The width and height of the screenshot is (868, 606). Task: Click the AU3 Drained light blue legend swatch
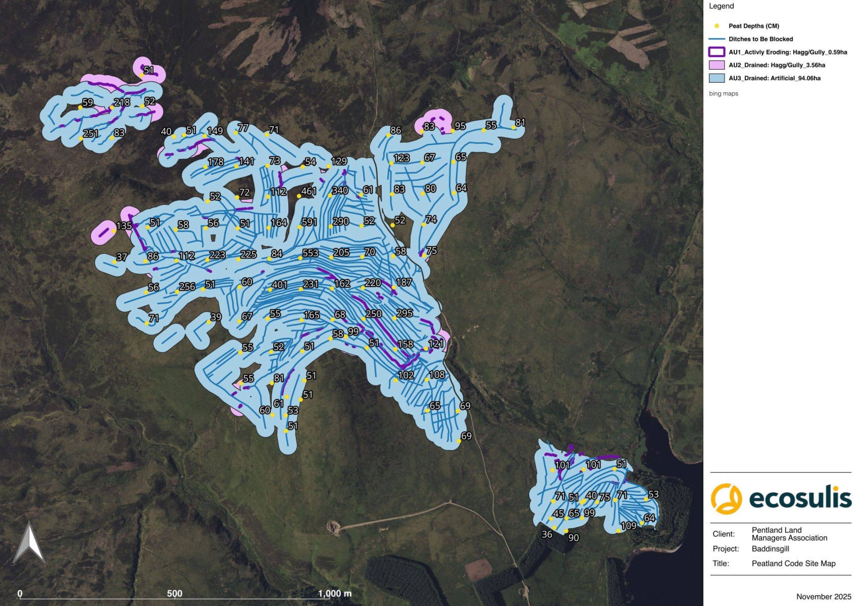(716, 78)
